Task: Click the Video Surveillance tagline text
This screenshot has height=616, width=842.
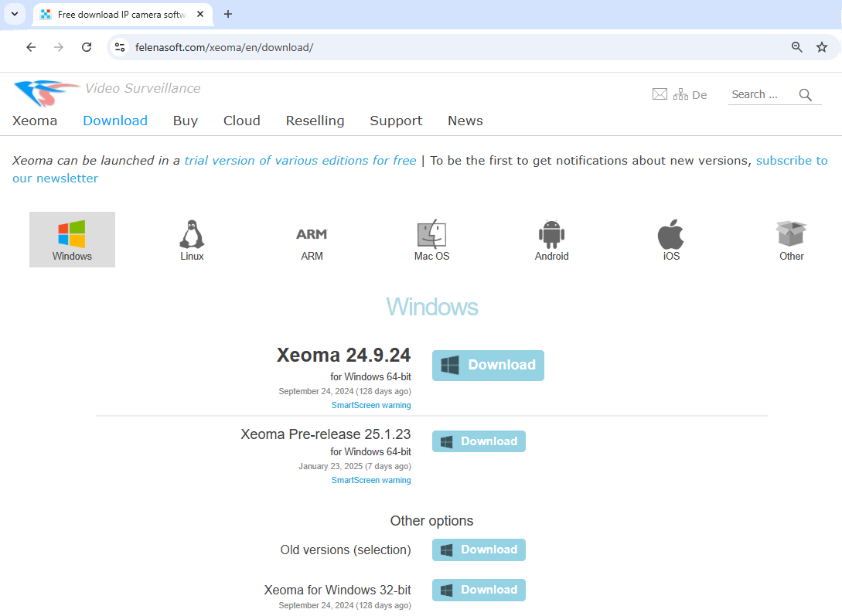Action: point(143,88)
